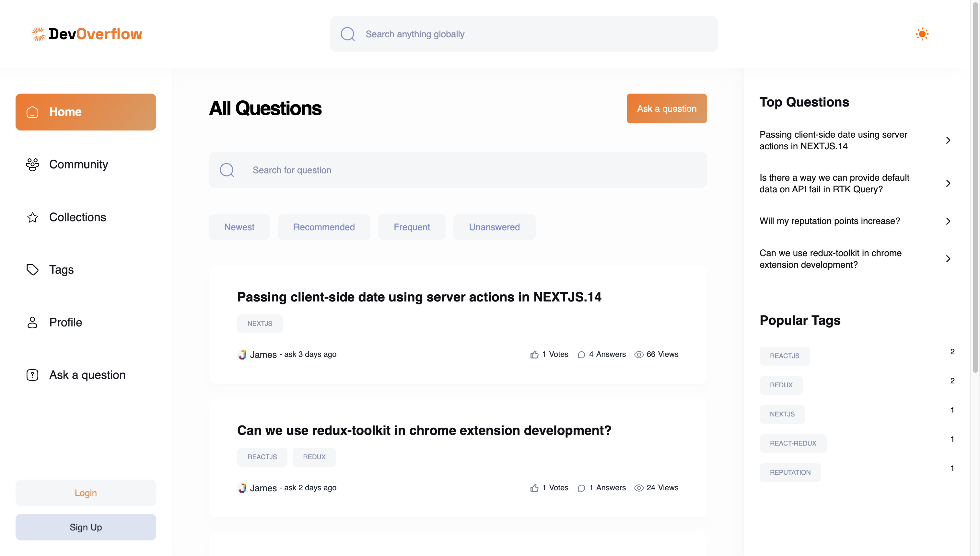
Task: Open redux-toolkit chrome extension question title
Action: pos(424,430)
